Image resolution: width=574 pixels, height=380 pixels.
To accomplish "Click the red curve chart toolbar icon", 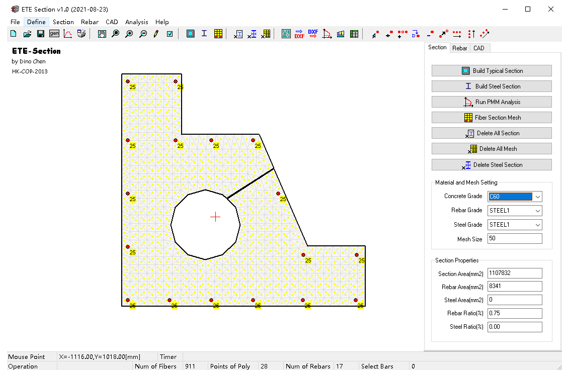I will (68, 34).
